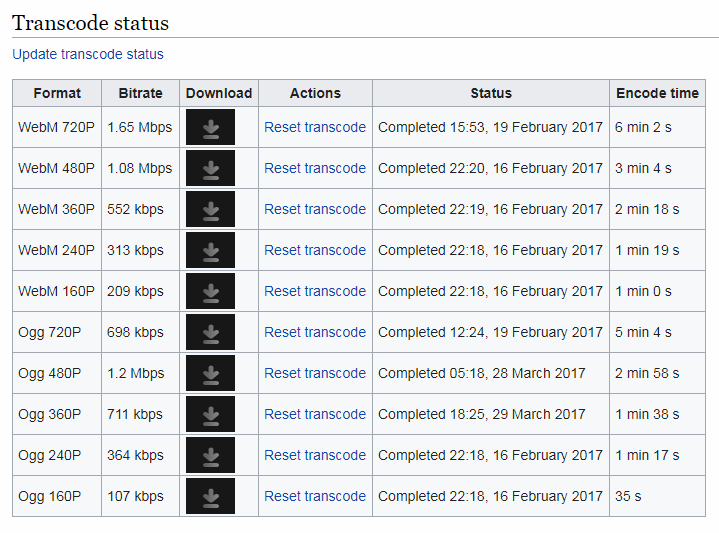This screenshot has width=719, height=533.
Task: Download the WebM 720P transcode
Action: point(210,127)
